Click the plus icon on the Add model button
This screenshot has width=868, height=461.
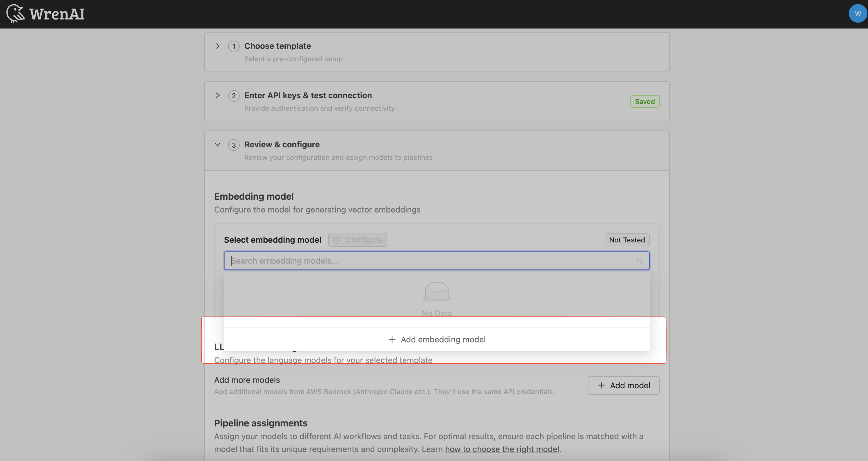(602, 385)
